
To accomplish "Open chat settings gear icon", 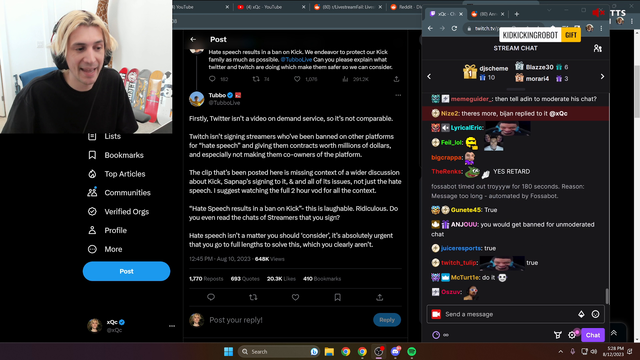I will (572, 335).
